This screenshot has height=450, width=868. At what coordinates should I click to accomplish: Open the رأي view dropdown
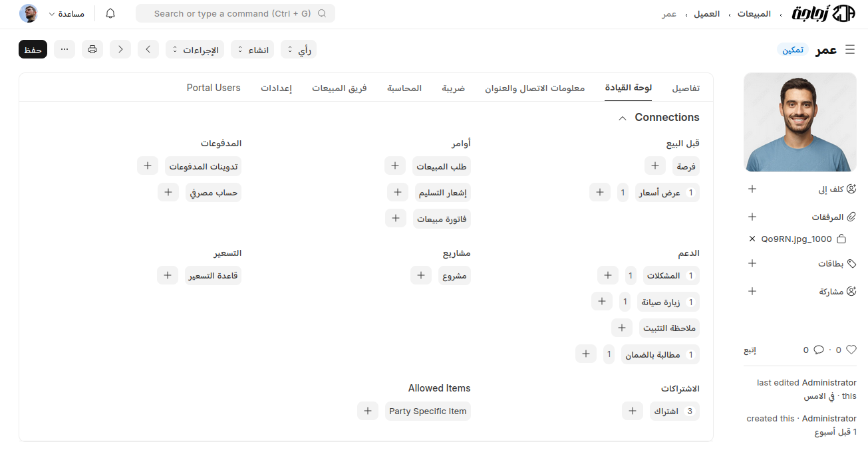tap(299, 49)
